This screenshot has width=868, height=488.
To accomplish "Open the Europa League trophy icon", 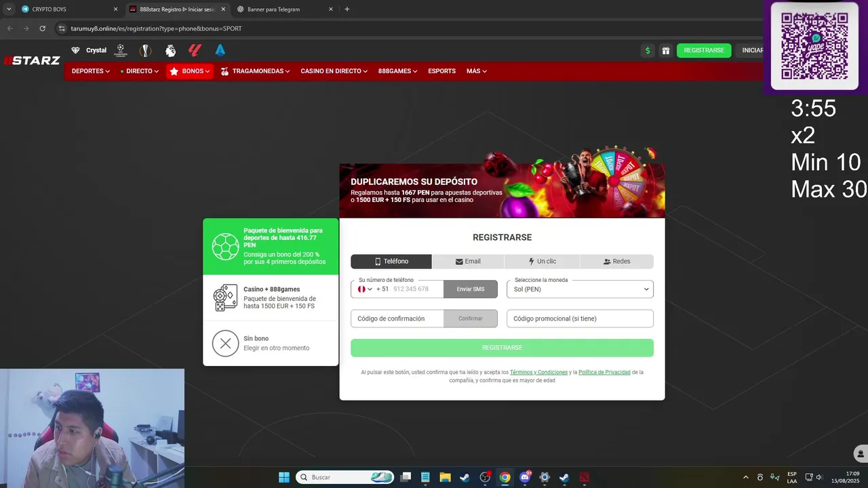I will pos(145,50).
